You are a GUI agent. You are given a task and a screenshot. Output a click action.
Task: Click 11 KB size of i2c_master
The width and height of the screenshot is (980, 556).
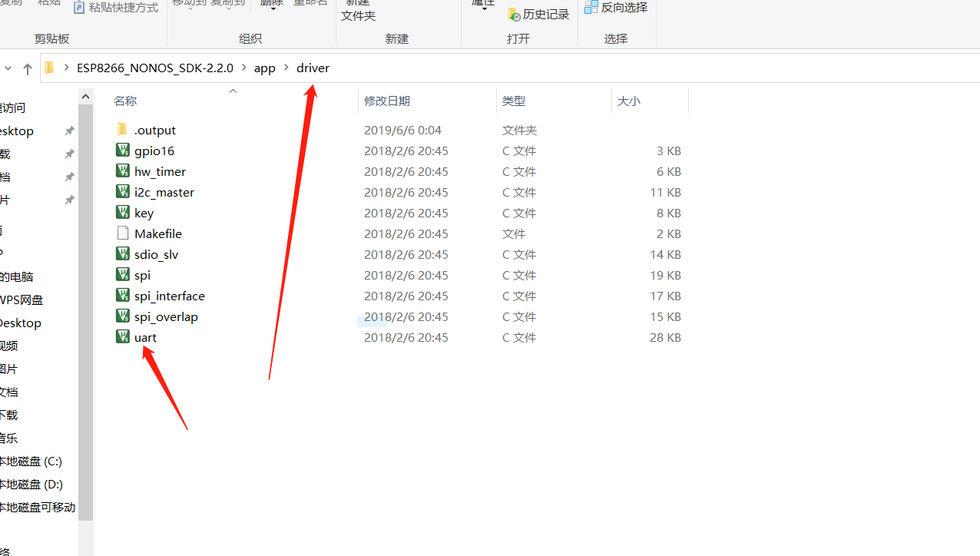[x=665, y=192]
